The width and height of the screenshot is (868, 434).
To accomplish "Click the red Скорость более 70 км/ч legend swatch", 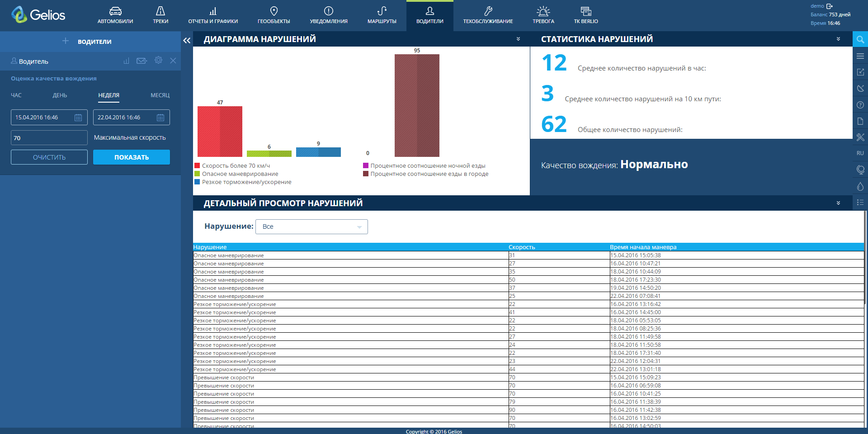I will (x=197, y=166).
